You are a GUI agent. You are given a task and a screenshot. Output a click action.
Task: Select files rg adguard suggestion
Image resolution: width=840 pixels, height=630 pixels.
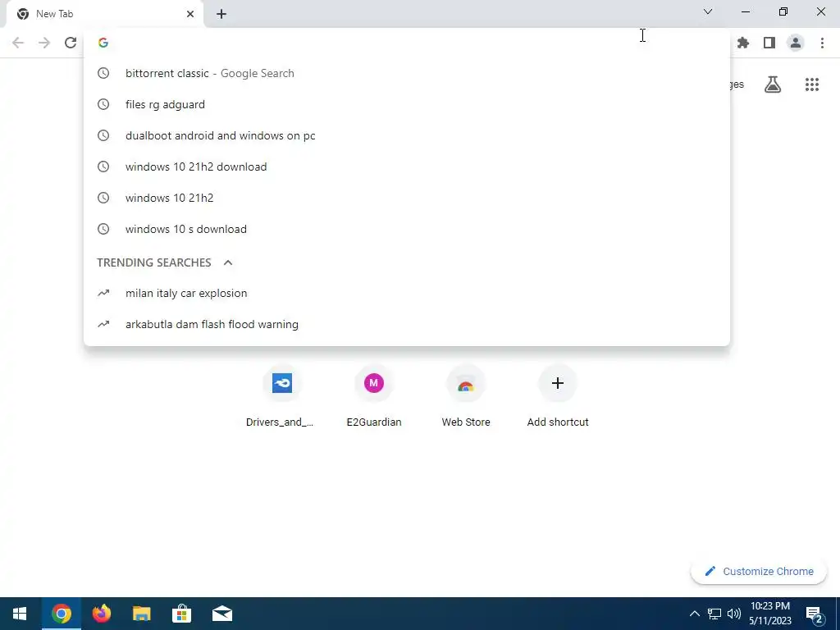pyautogui.click(x=407, y=104)
